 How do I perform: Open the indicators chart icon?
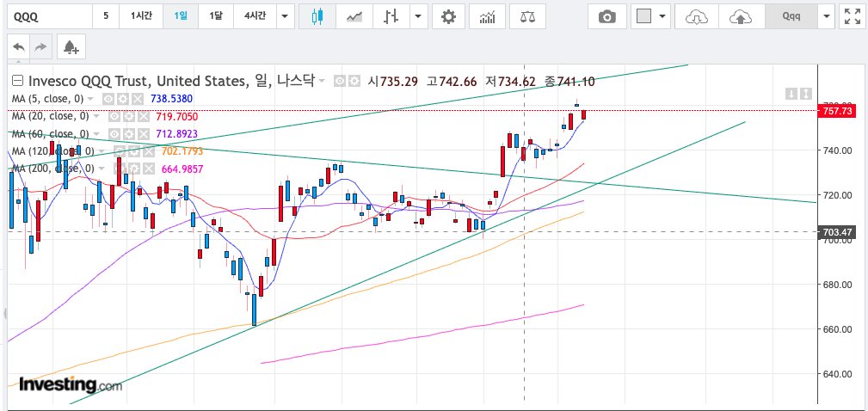[x=487, y=16]
